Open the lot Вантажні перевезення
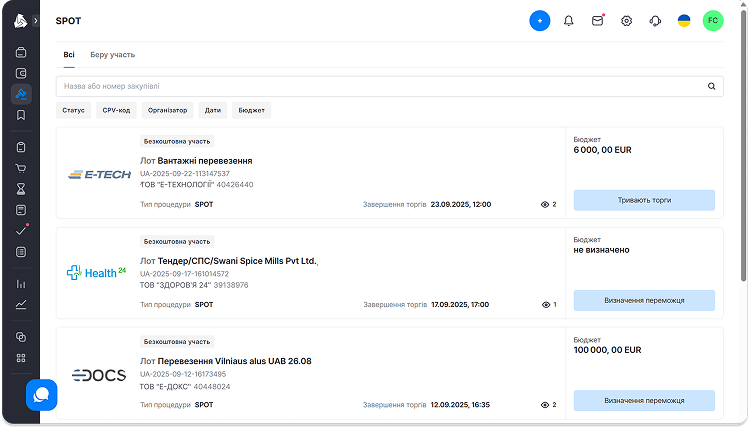The width and height of the screenshot is (750, 428). [205, 160]
